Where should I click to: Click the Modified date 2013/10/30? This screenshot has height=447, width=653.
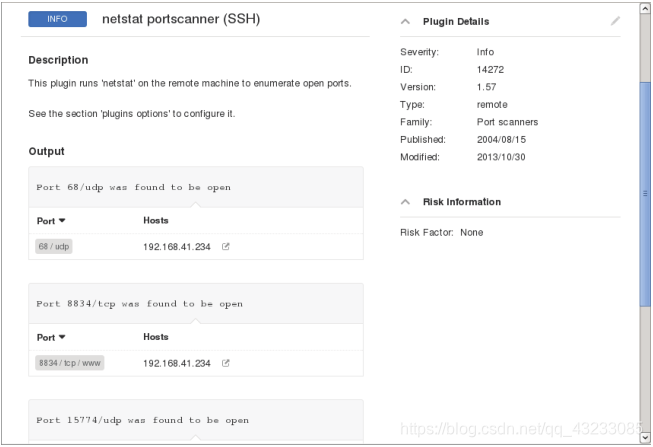501,157
